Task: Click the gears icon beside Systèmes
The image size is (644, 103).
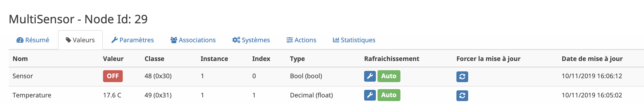Action: 236,40
